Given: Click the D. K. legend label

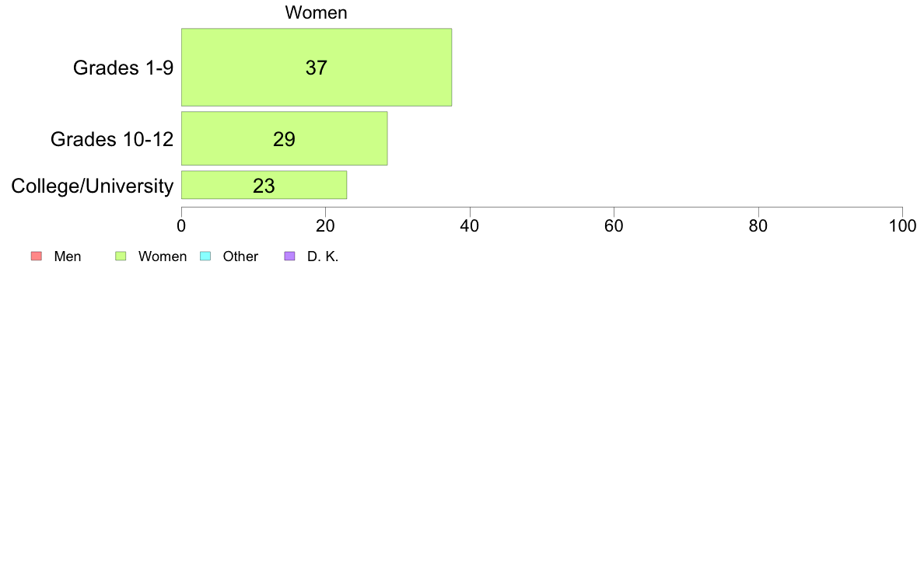Looking at the screenshot, I should 323,256.
